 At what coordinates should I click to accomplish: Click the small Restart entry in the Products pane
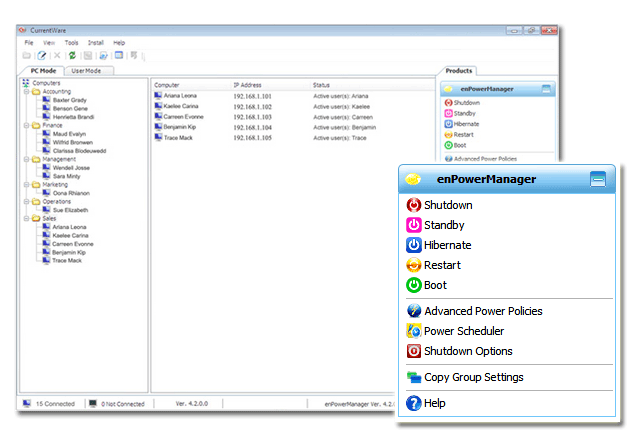coord(459,134)
